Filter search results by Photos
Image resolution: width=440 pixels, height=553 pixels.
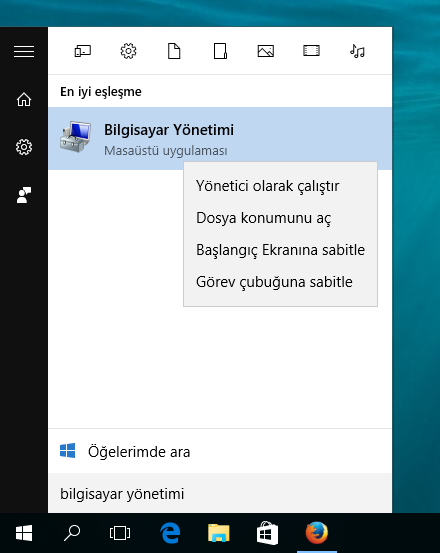(266, 51)
